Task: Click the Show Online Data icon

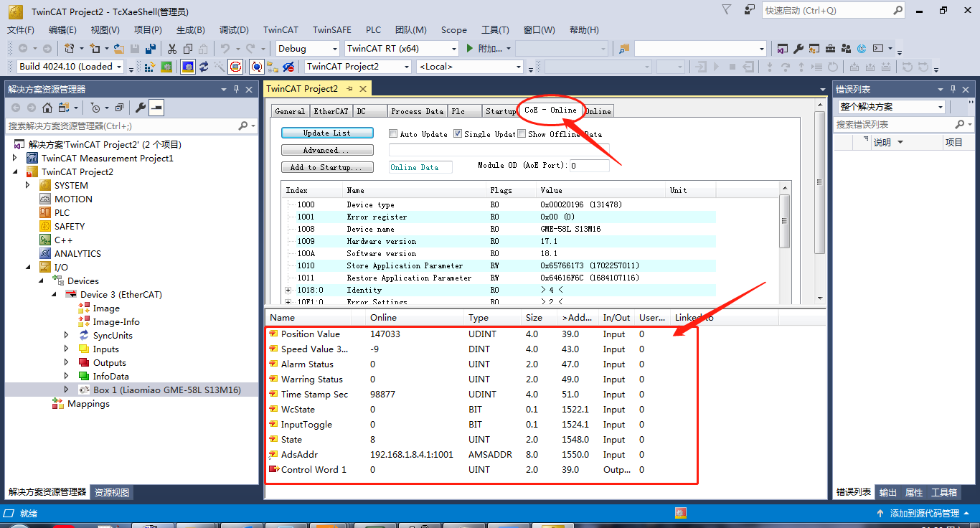Action: [x=256, y=67]
